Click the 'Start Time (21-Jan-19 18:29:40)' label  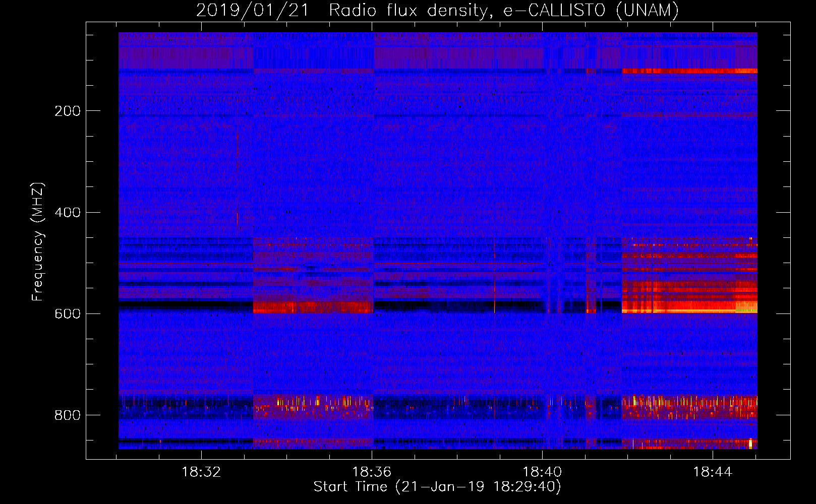click(x=437, y=487)
